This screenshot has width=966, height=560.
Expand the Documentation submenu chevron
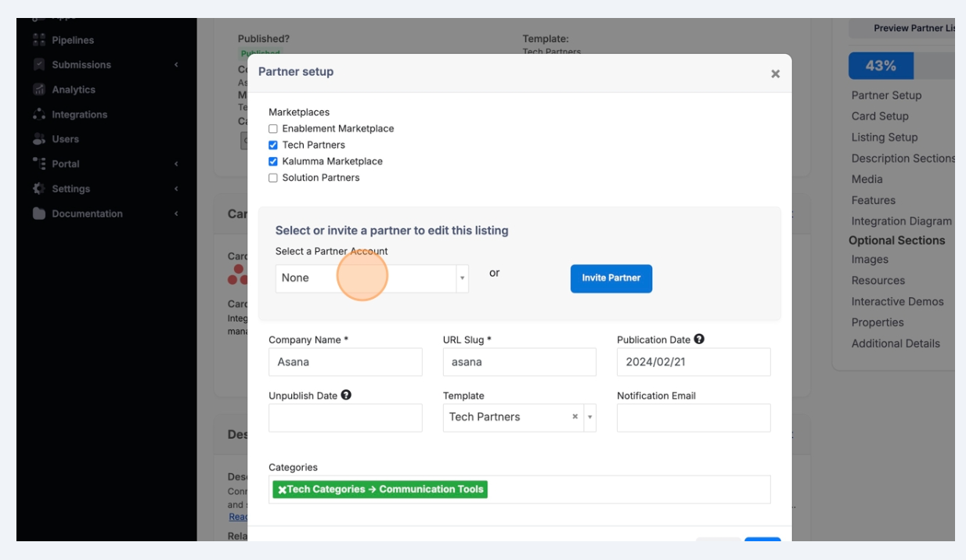point(176,214)
